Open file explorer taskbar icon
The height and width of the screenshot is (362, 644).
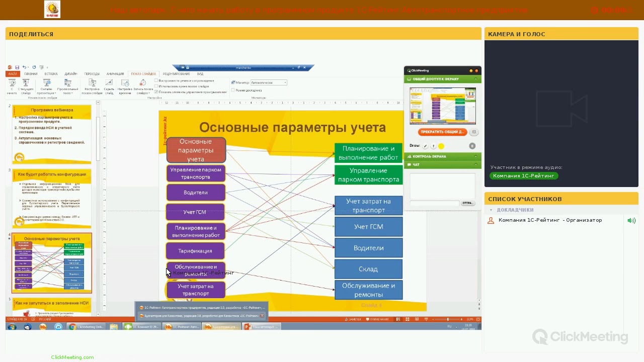114,327
